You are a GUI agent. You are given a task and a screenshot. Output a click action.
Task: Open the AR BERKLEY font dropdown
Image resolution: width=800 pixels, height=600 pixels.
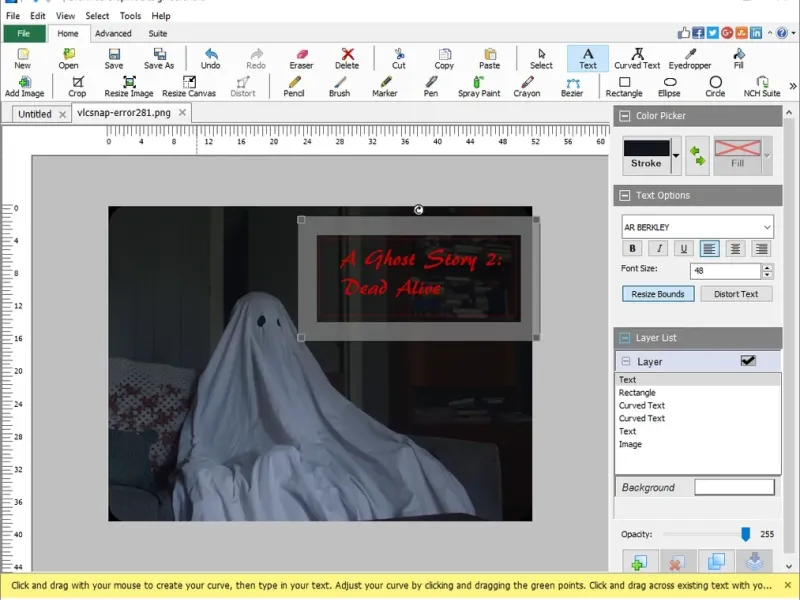pos(766,227)
